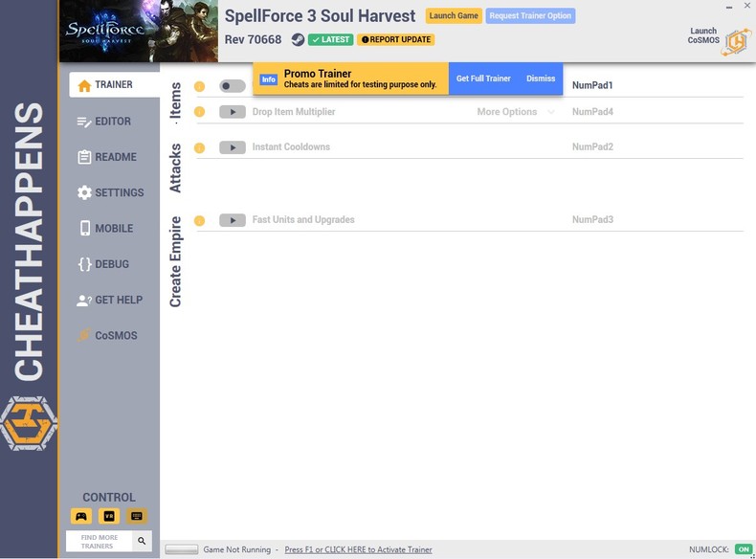Open the CoSMOS sidebar item
The height and width of the screenshot is (559, 756).
(x=107, y=335)
